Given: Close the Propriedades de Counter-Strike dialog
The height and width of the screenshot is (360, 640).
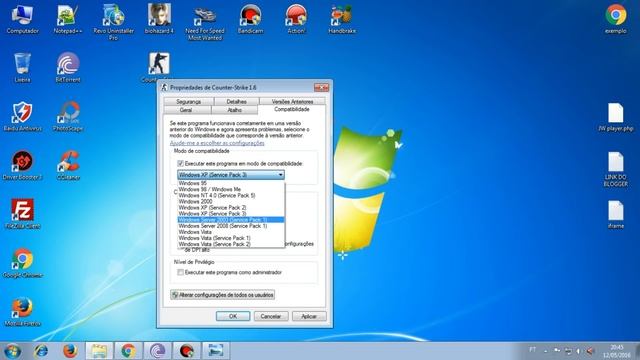Looking at the screenshot, I should pyautogui.click(x=321, y=87).
